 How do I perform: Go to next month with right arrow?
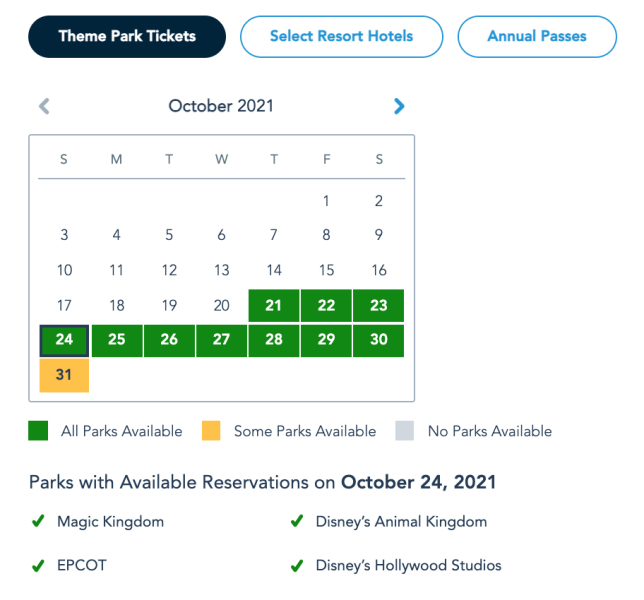click(x=399, y=106)
